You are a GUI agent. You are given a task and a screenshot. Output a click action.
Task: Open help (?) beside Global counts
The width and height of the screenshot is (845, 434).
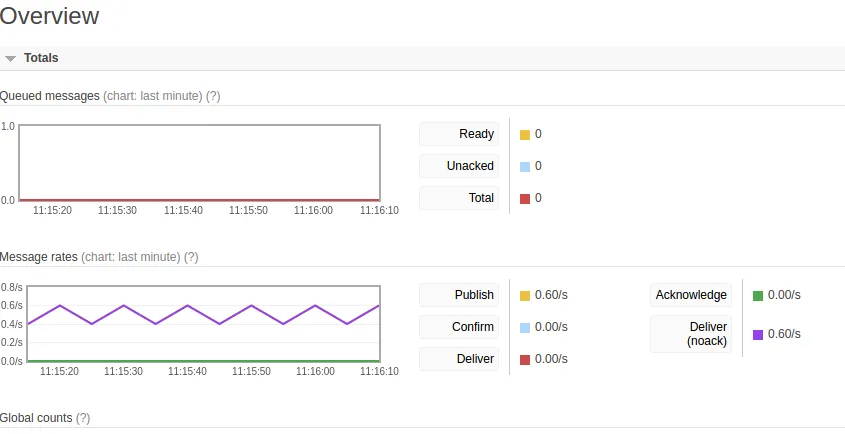[82, 418]
